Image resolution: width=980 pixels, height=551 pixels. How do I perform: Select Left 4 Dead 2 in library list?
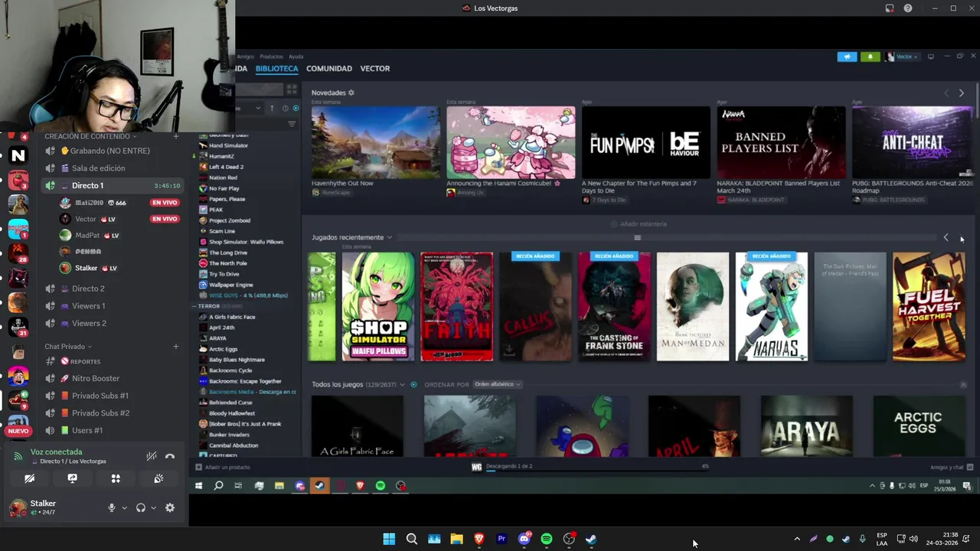click(226, 167)
